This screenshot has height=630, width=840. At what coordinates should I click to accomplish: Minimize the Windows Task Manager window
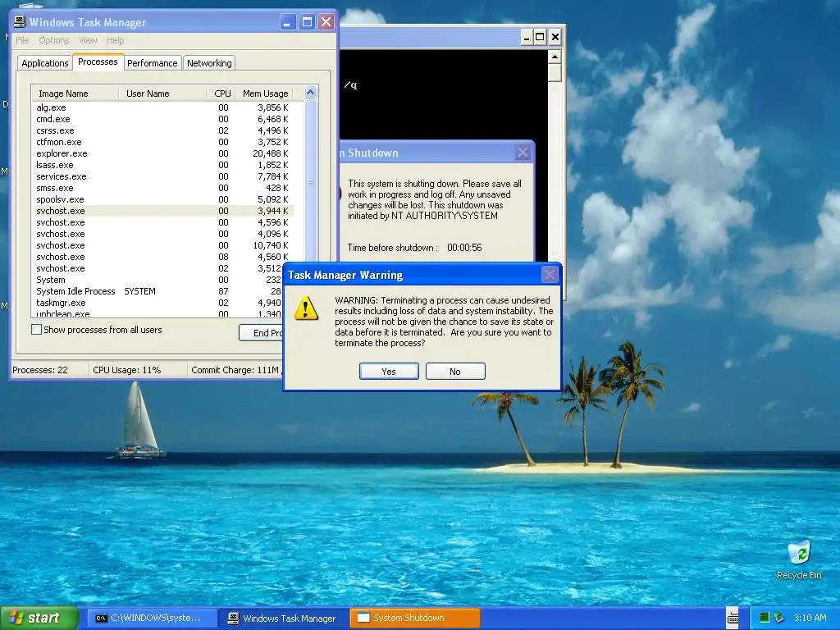pyautogui.click(x=288, y=22)
